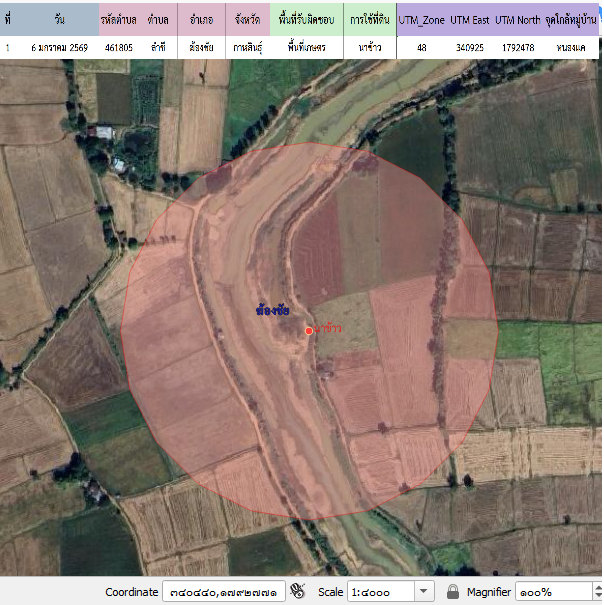Image resolution: width=604 pixels, height=605 pixels.
Task: Click the จังหวัด column header
Action: (248, 20)
